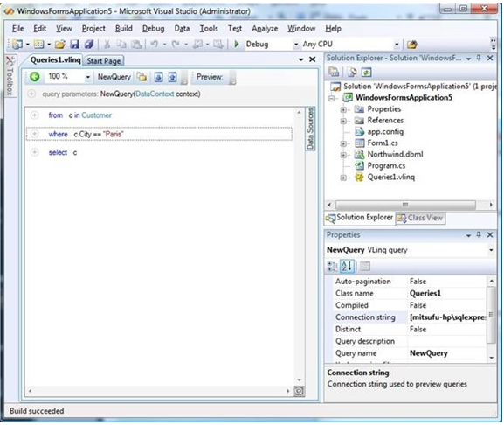The image size is (504, 425).
Task: Close the Queries1.vlinq document tab
Action: click(312, 59)
